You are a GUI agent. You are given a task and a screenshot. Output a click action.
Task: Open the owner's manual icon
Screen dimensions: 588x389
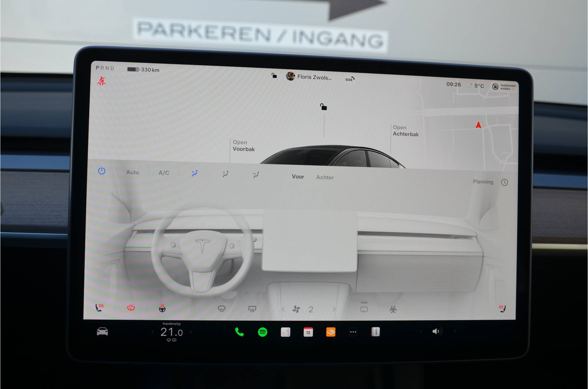point(375,332)
